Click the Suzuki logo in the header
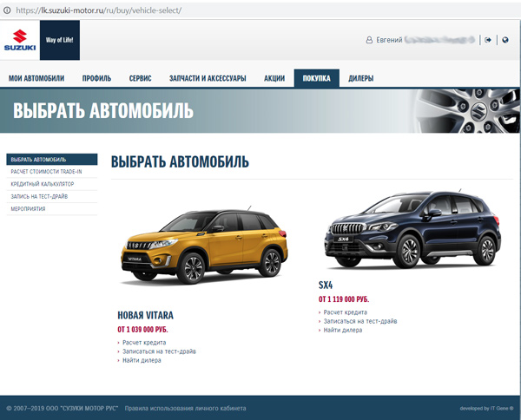521x420 pixels. (x=20, y=42)
